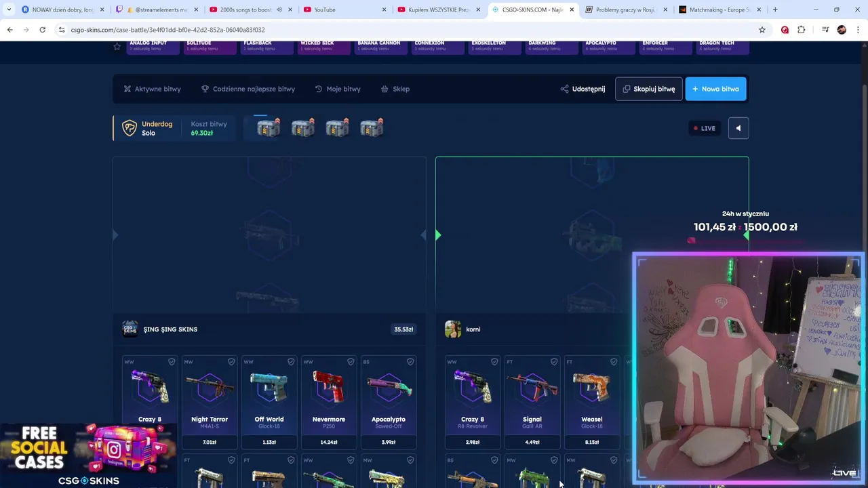
Task: View site information icon in address bar
Action: pyautogui.click(x=62, y=30)
